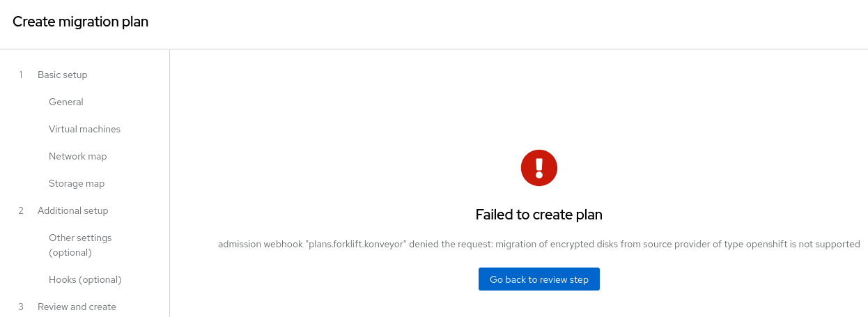Open the Basic setup wizard step

63,75
